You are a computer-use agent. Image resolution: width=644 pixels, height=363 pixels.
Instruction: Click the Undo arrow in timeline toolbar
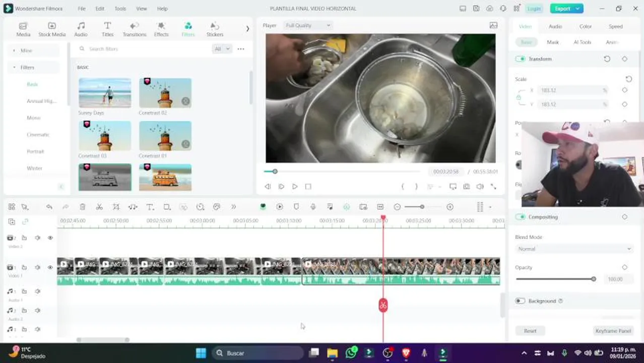[49, 207]
